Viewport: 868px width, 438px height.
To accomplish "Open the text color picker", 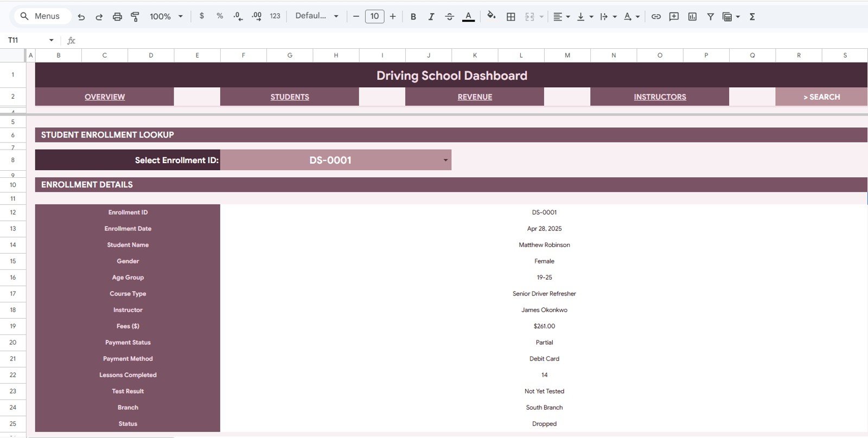I will (468, 17).
